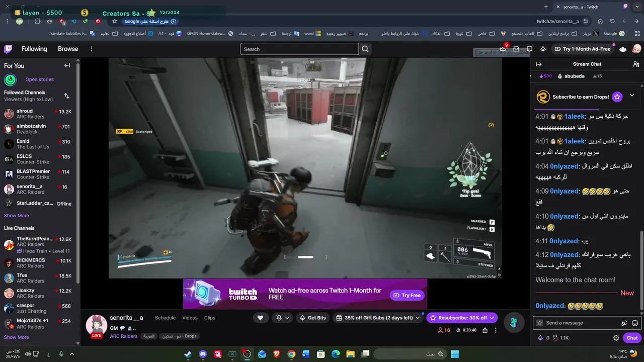Open the Get Bits diamond icon in top bar
The width and height of the screenshot is (644, 362).
[542, 49]
